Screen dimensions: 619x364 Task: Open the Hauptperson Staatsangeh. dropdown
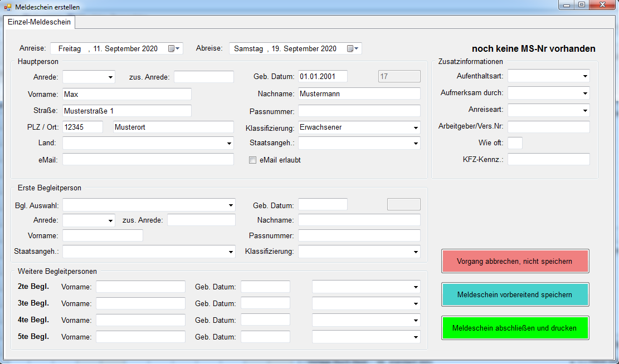[x=416, y=144]
